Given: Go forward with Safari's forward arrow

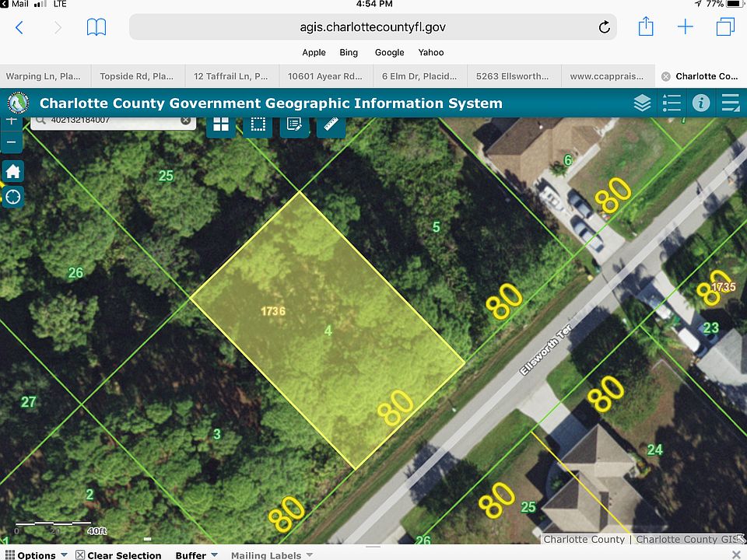Looking at the screenshot, I should click(58, 28).
